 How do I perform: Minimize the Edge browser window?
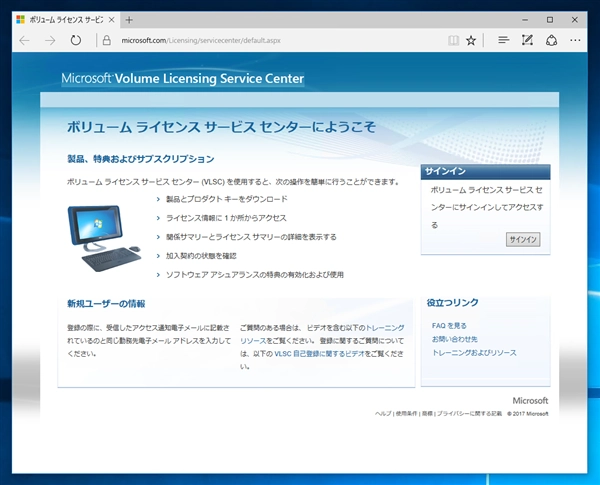(525, 20)
